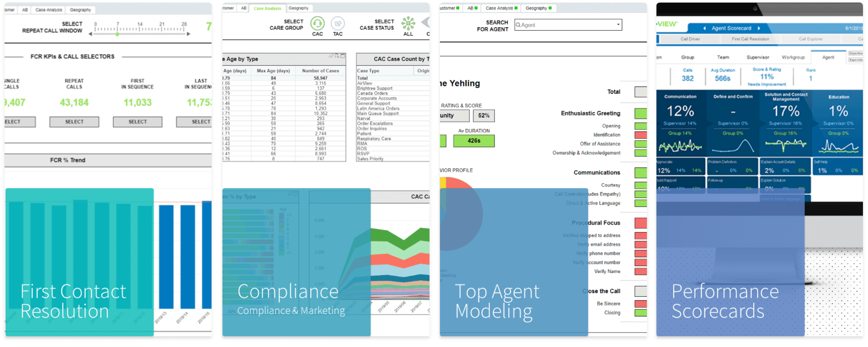This screenshot has width=868, height=347.
Task: Click red indicator beside Procedural Focus
Action: [x=641, y=223]
